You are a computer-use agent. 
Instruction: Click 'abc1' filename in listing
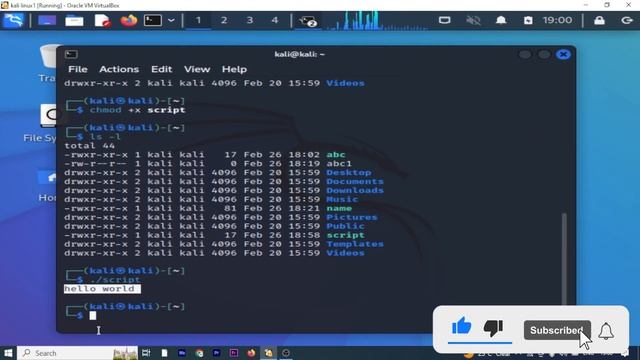(339, 163)
